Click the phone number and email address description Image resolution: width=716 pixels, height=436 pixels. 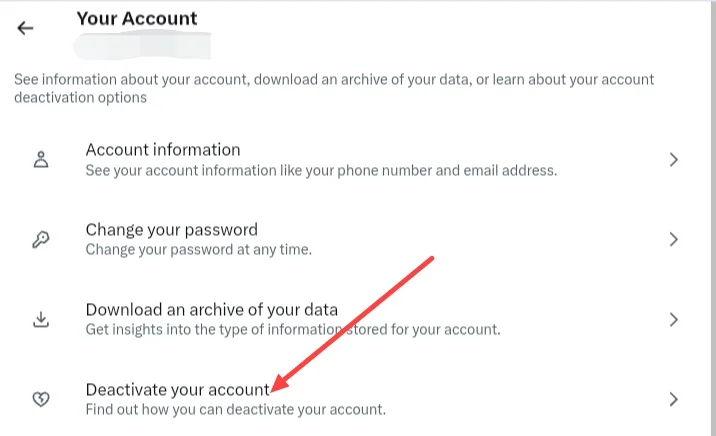(320, 170)
